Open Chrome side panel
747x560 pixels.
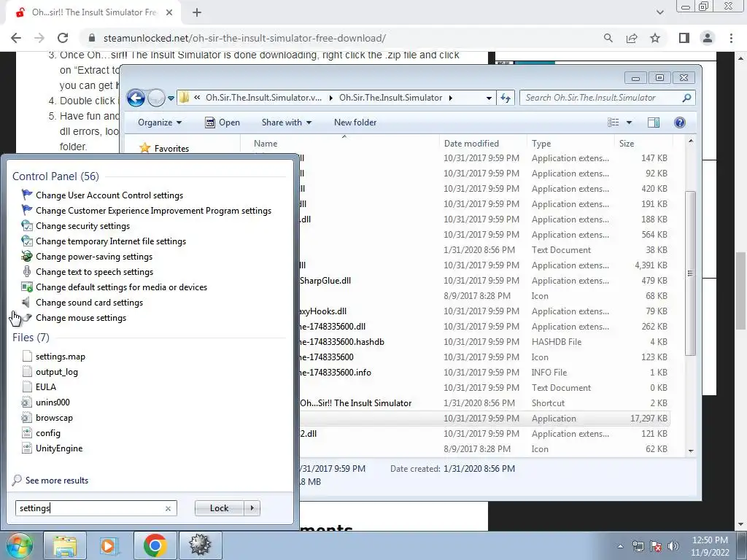[x=684, y=38]
